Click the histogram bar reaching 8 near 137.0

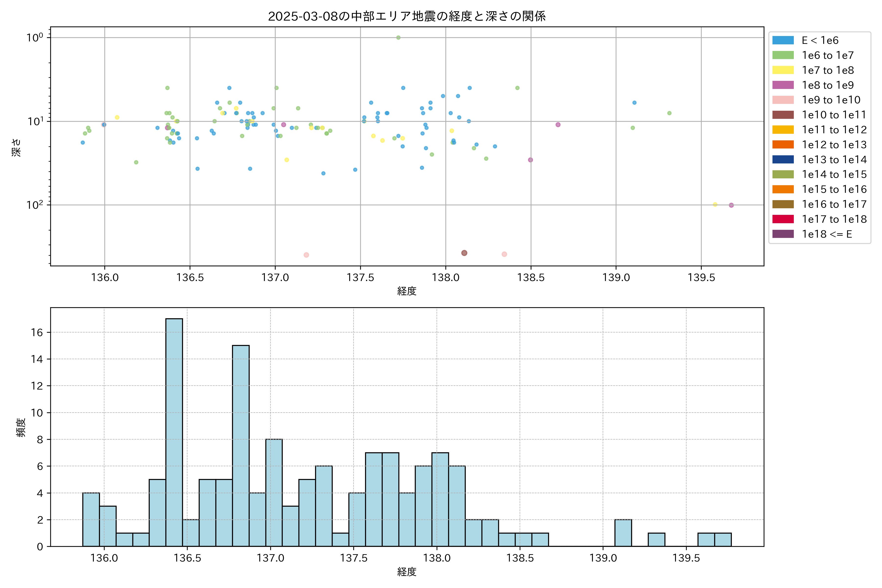coord(274,493)
